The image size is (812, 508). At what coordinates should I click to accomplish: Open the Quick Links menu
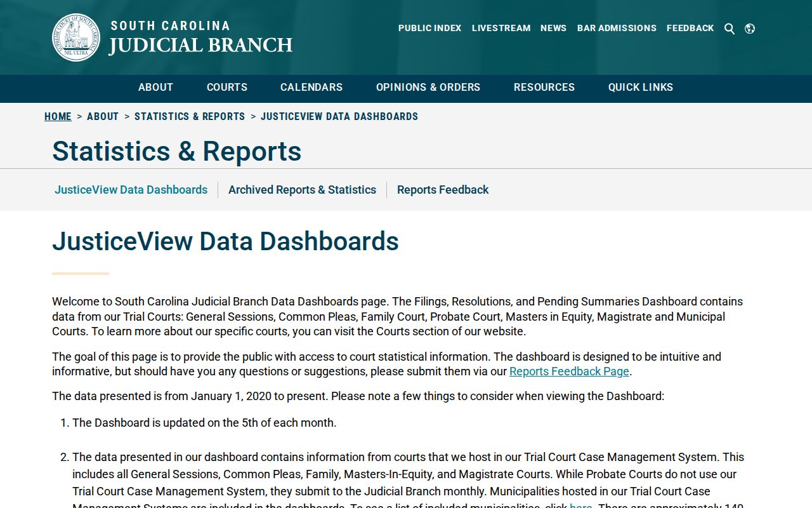[x=641, y=88]
